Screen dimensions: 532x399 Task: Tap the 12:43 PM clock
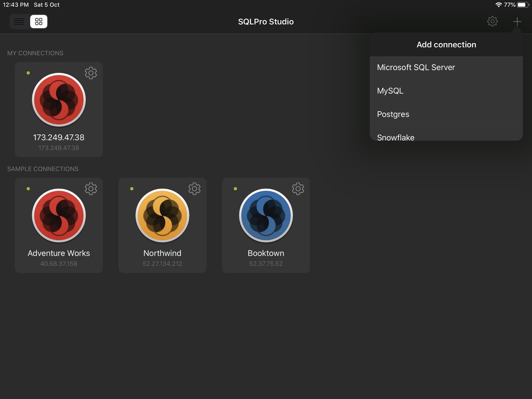pyautogui.click(x=16, y=5)
